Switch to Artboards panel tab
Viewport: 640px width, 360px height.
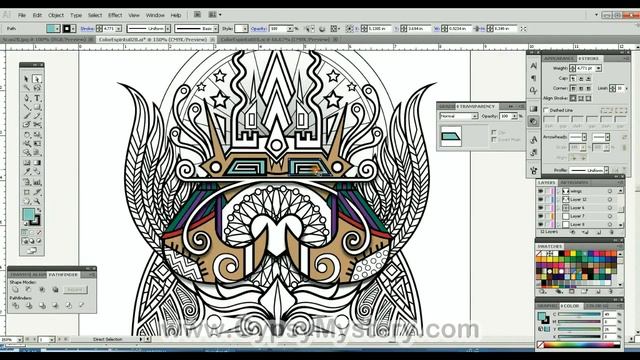coord(574,182)
